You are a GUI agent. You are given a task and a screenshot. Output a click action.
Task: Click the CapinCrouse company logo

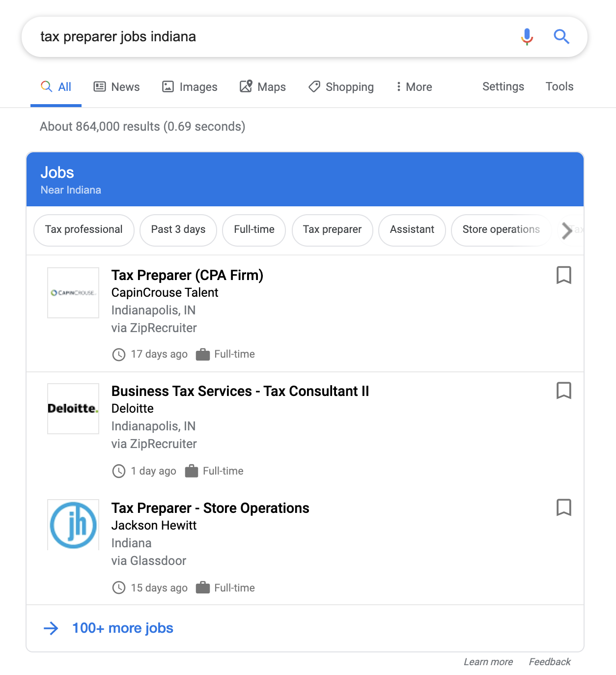tap(73, 293)
